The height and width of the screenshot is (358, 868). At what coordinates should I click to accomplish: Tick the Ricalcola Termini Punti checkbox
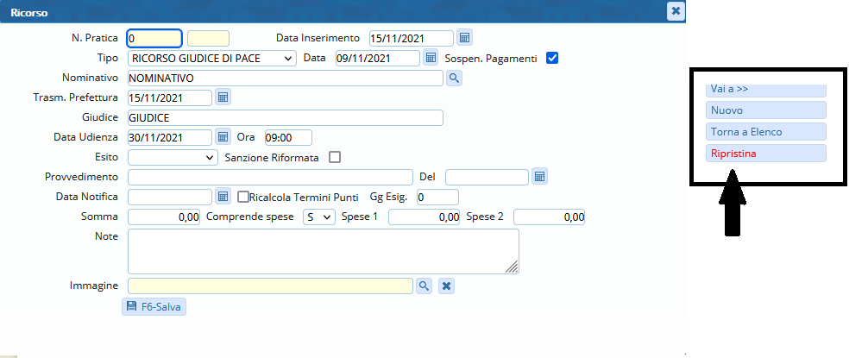(x=243, y=197)
